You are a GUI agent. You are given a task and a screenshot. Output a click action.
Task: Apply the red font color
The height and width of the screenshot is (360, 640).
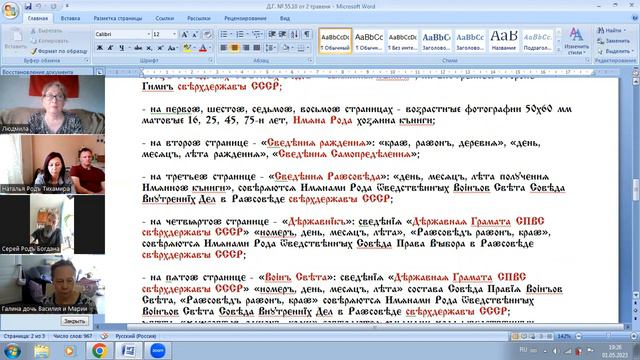tap(203, 48)
